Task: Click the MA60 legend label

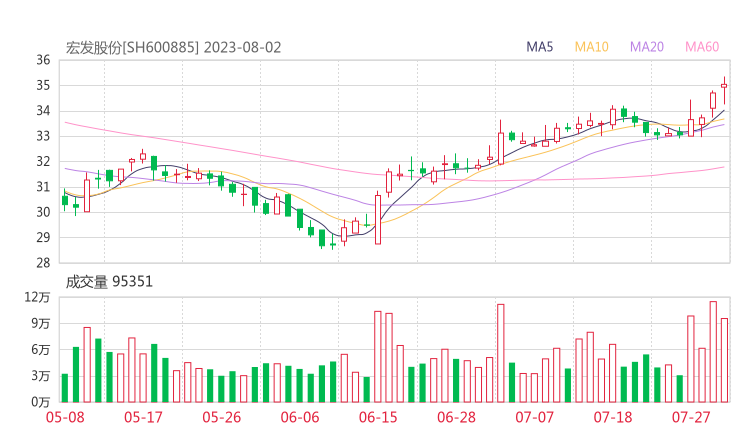Action: pyautogui.click(x=702, y=47)
